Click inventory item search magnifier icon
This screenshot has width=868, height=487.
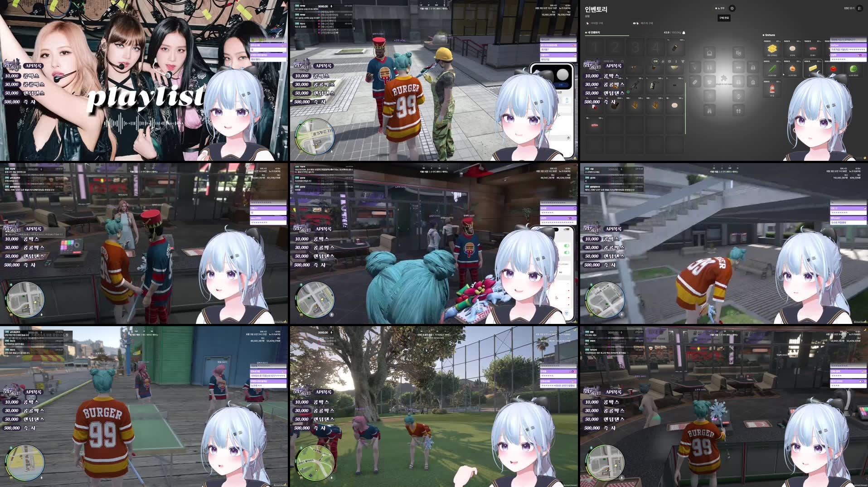coord(622,61)
